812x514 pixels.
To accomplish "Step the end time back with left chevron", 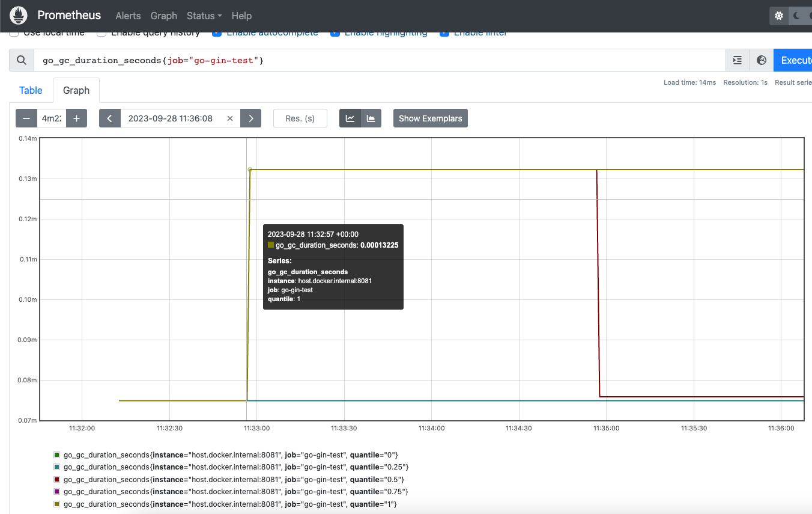I will pyautogui.click(x=109, y=118).
